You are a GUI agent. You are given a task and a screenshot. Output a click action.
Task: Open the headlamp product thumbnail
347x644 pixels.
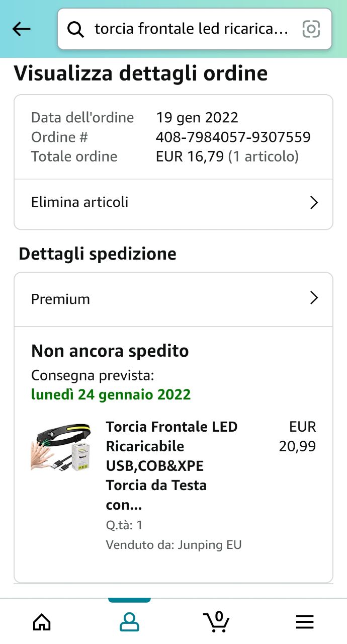[60, 447]
